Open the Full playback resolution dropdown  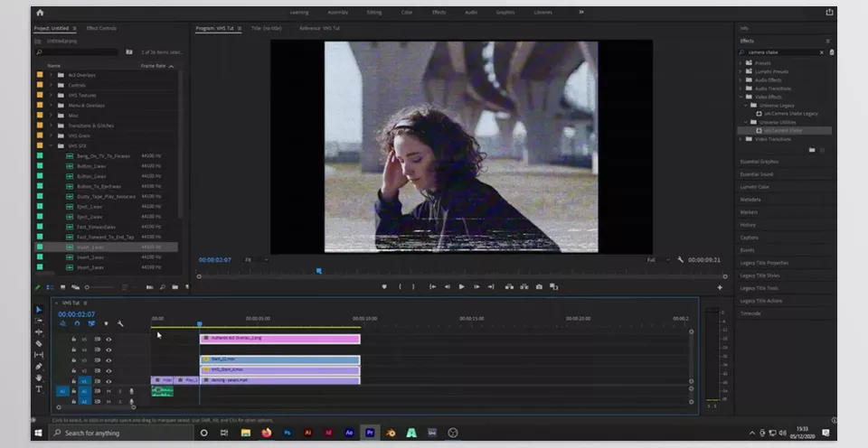[x=659, y=260]
